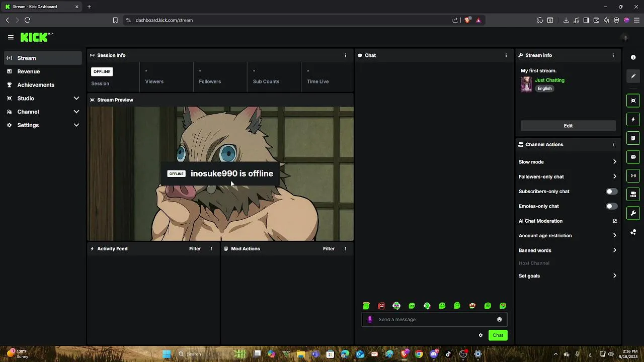This screenshot has width=644, height=362.
Task: Open Google Chrome from the taskbar
Action: tap(419, 354)
